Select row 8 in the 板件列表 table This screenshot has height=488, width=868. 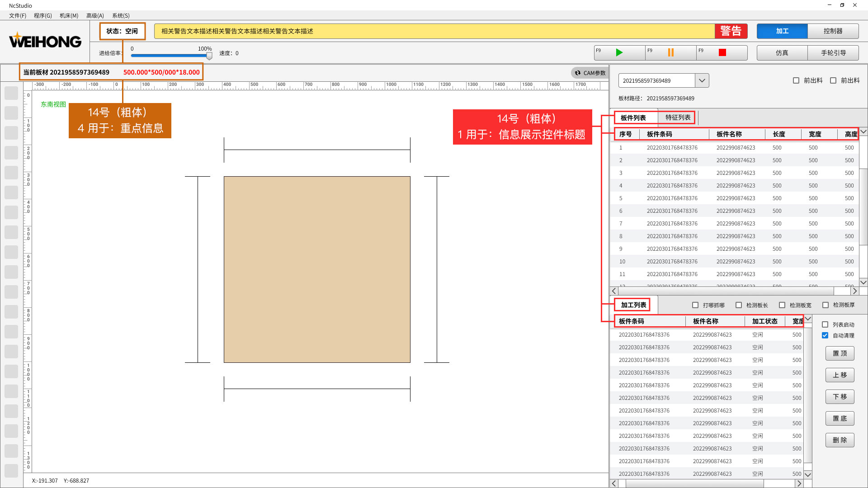[735, 236]
